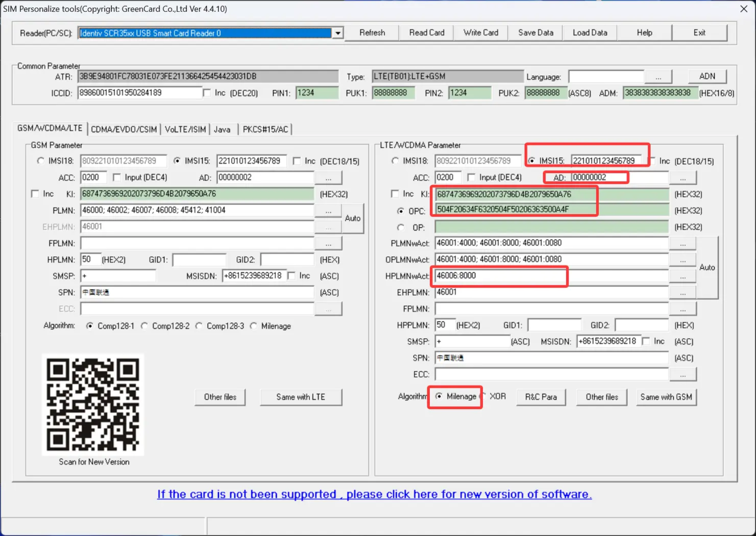Toggle the GSM MSISDN Inc checkbox
Image resolution: width=756 pixels, height=536 pixels.
[292, 276]
